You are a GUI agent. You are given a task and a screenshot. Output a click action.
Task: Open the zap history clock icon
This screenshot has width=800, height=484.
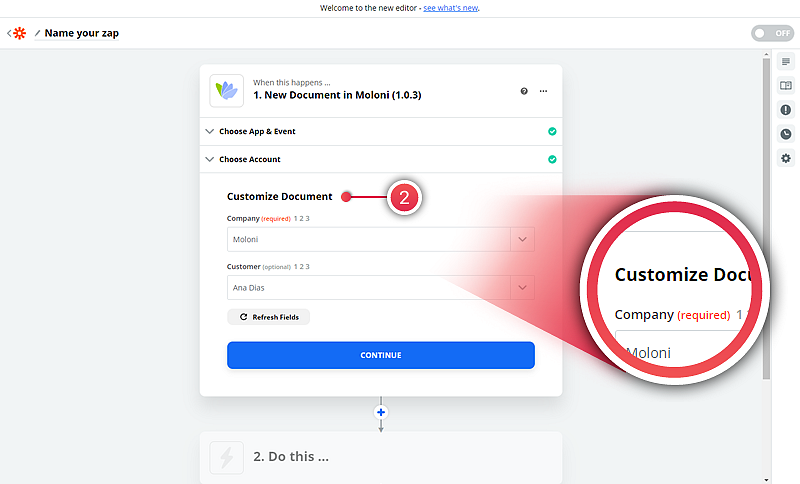tap(786, 134)
